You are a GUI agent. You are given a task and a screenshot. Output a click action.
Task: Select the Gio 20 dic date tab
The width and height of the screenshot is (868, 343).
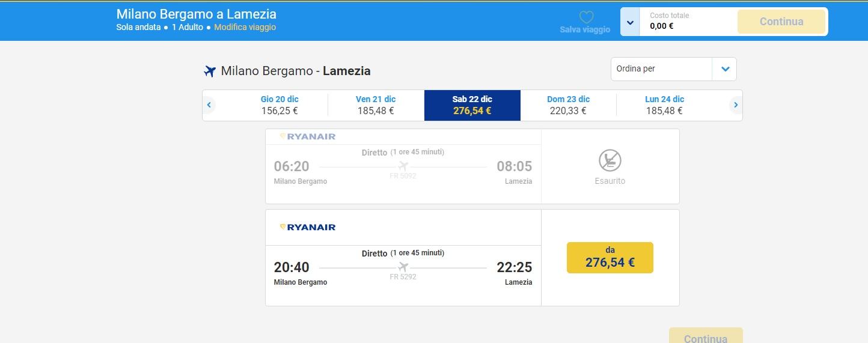(280, 105)
